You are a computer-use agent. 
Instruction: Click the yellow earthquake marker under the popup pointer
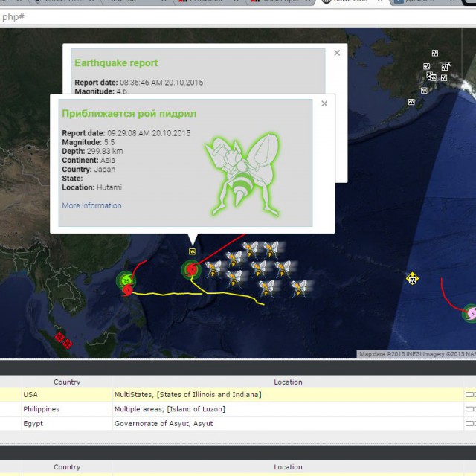(x=192, y=251)
